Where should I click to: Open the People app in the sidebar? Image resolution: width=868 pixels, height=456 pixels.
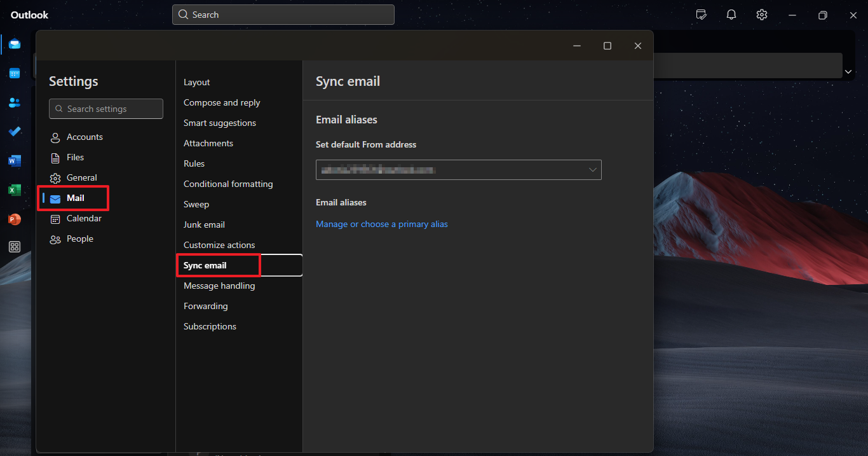coord(14,102)
